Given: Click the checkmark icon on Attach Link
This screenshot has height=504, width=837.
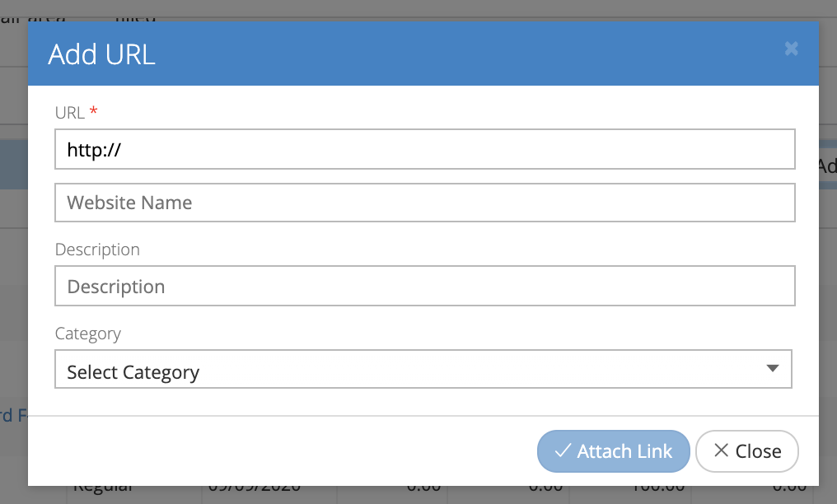Looking at the screenshot, I should pos(563,451).
